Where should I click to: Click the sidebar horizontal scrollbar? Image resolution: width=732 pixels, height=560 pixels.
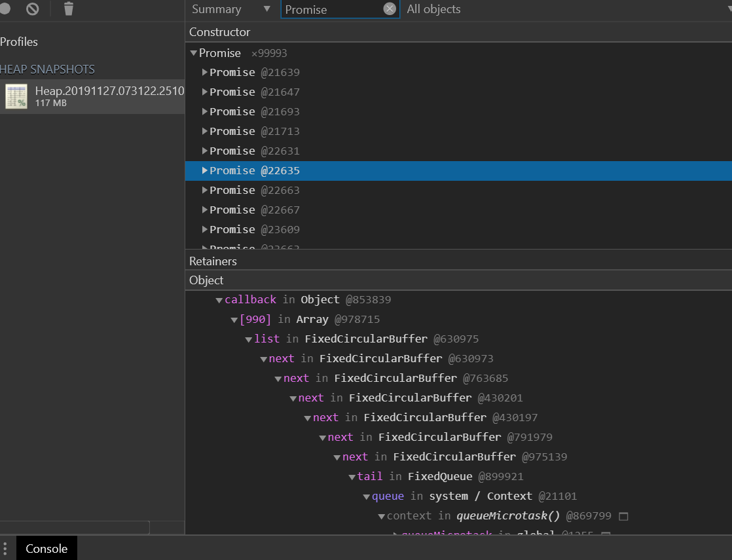pos(75,527)
